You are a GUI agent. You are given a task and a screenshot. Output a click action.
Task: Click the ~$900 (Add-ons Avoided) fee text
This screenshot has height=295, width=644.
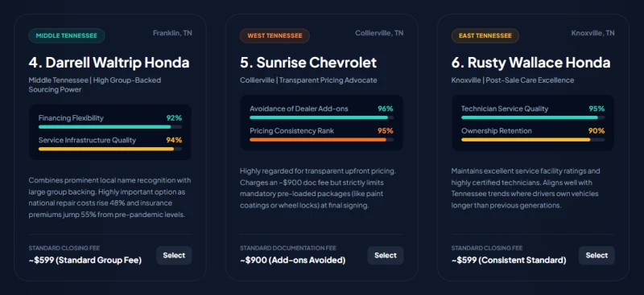point(292,260)
